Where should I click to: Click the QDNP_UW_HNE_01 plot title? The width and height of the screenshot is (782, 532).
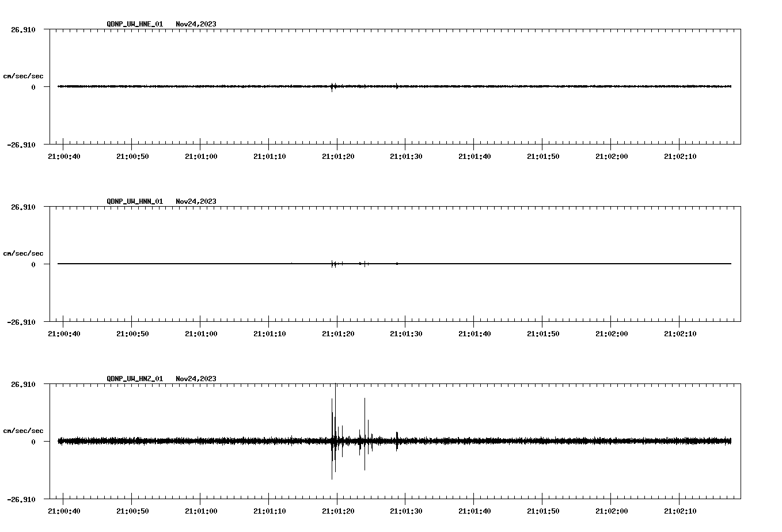pos(135,24)
